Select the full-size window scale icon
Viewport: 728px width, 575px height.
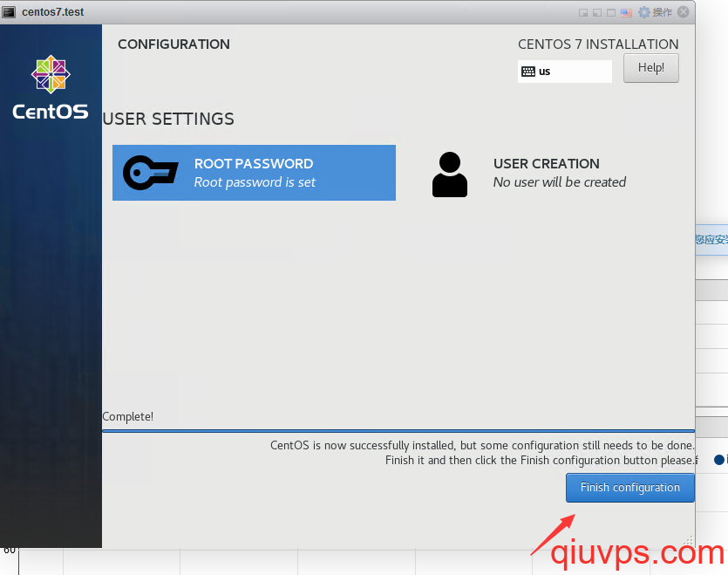point(611,12)
